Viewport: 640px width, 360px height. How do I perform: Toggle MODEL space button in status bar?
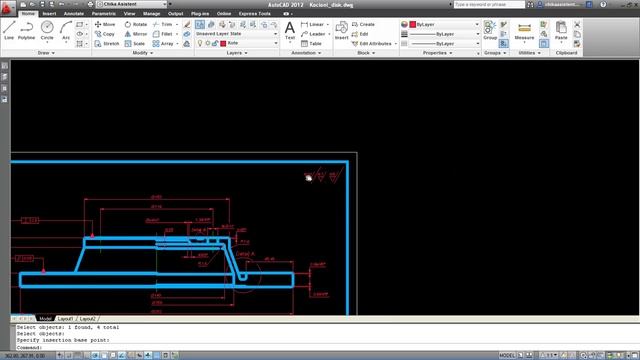click(x=507, y=356)
